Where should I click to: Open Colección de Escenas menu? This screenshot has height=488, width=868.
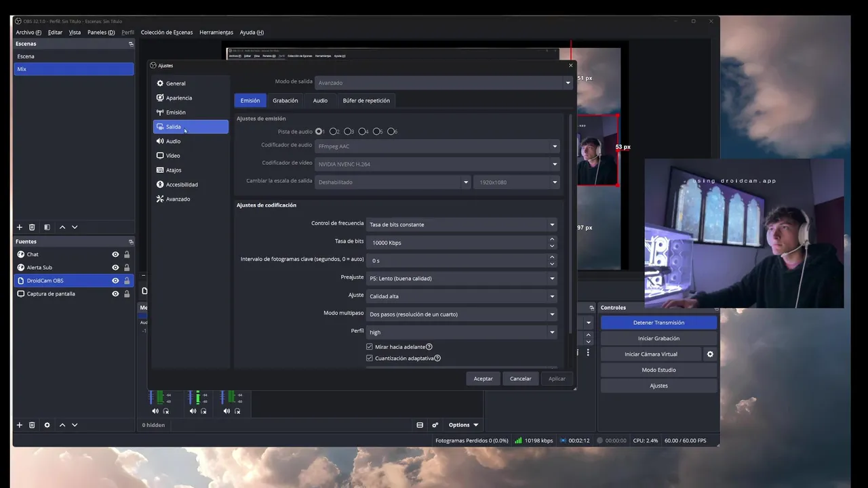coord(167,33)
